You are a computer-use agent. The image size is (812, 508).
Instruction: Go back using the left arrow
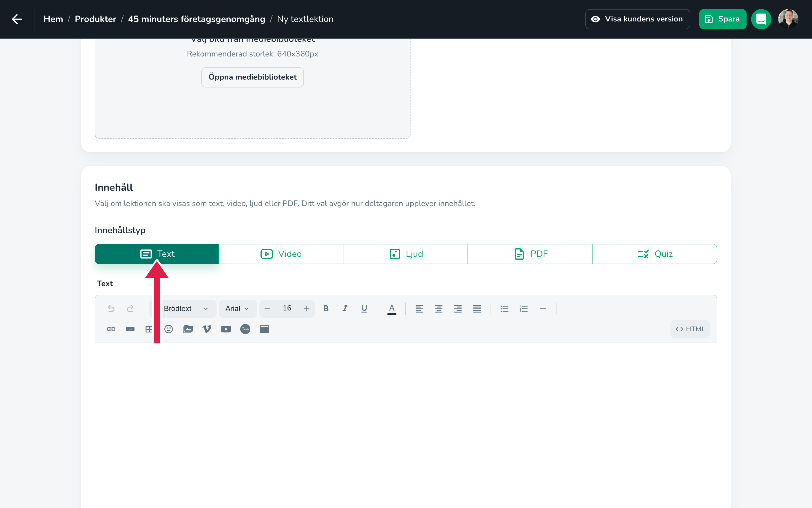coord(17,19)
